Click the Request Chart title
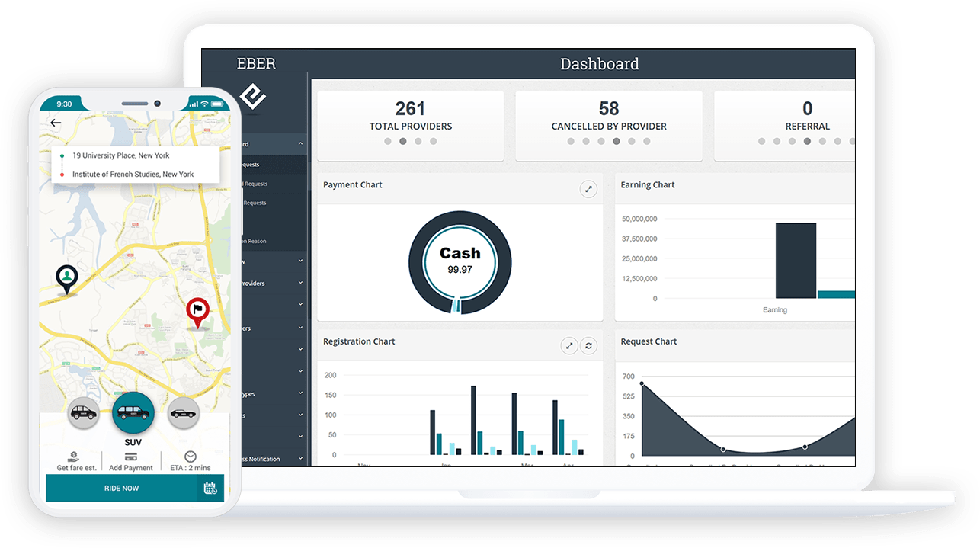 tap(649, 341)
